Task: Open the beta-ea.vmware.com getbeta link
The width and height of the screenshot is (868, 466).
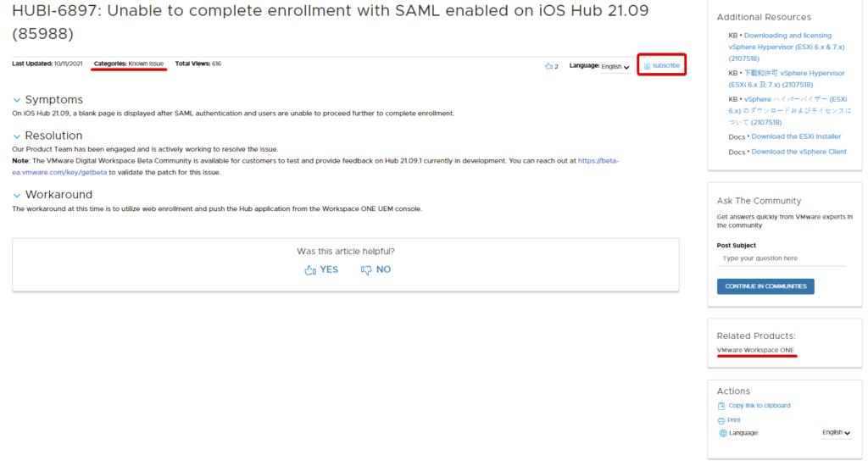Action: click(x=315, y=167)
